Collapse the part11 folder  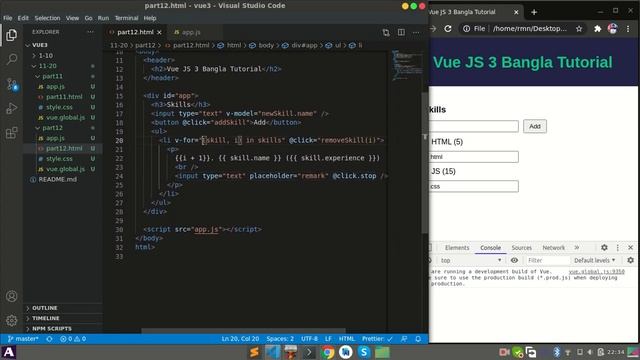pyautogui.click(x=52, y=76)
